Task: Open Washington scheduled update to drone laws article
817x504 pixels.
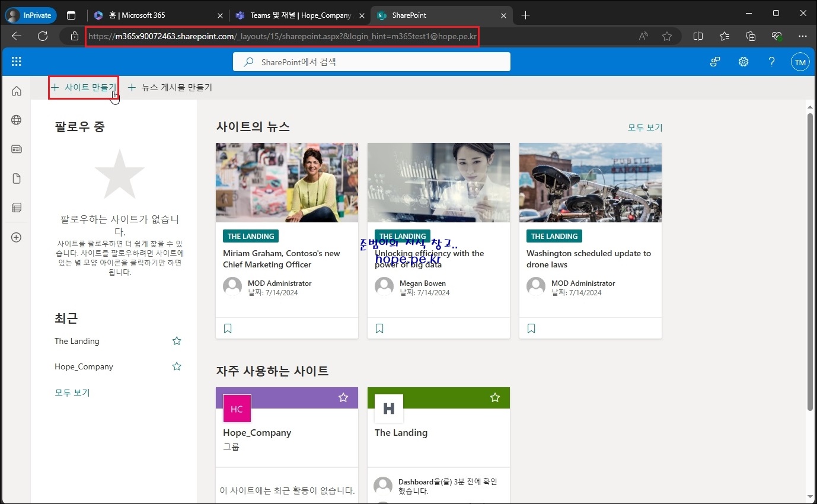Action: tap(589, 259)
